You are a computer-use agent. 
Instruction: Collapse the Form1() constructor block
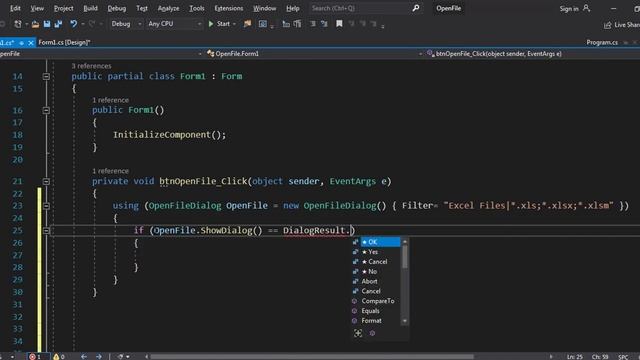point(46,110)
